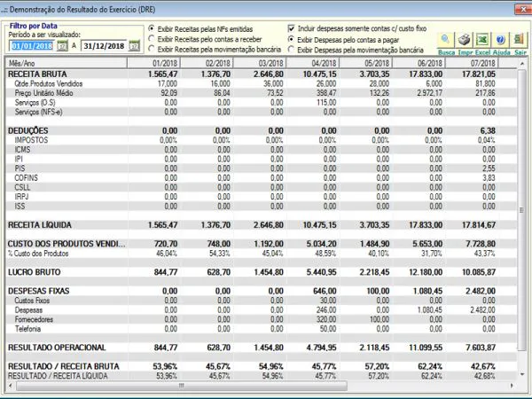Screen dimensions: 532x399
Task: Click the horizontal scrollbar thumb
Action: click(182, 386)
